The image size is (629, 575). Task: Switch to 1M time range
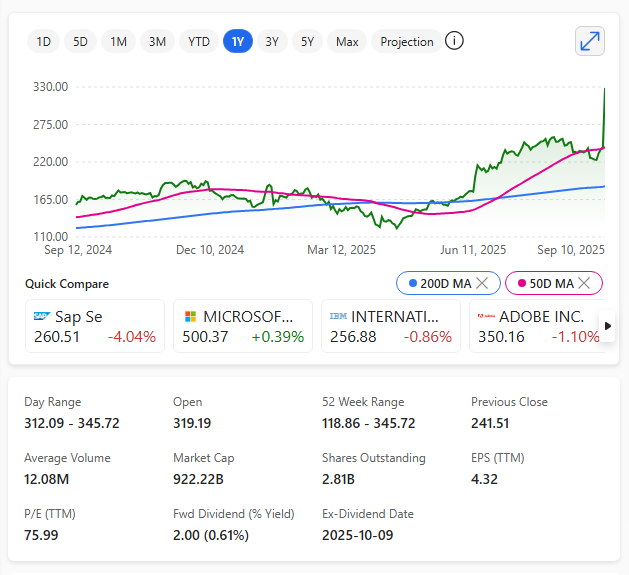point(118,41)
